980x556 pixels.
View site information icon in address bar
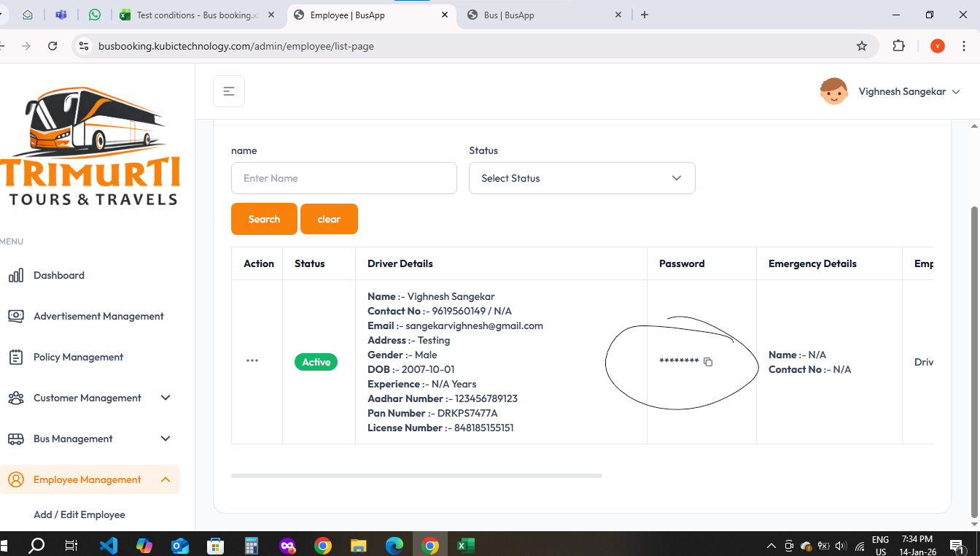point(84,46)
